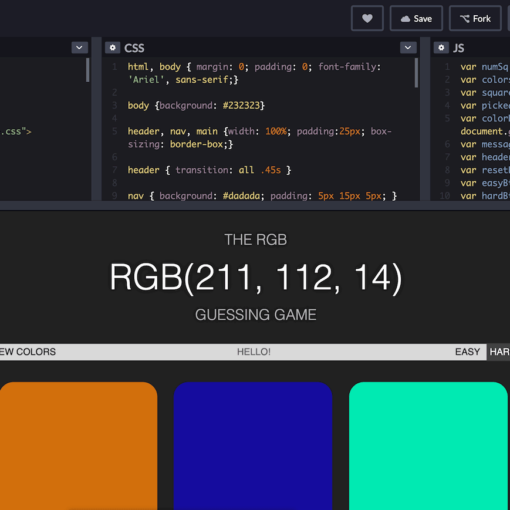The width and height of the screenshot is (510, 510).
Task: Click THE RGB title text
Action: [256, 240]
